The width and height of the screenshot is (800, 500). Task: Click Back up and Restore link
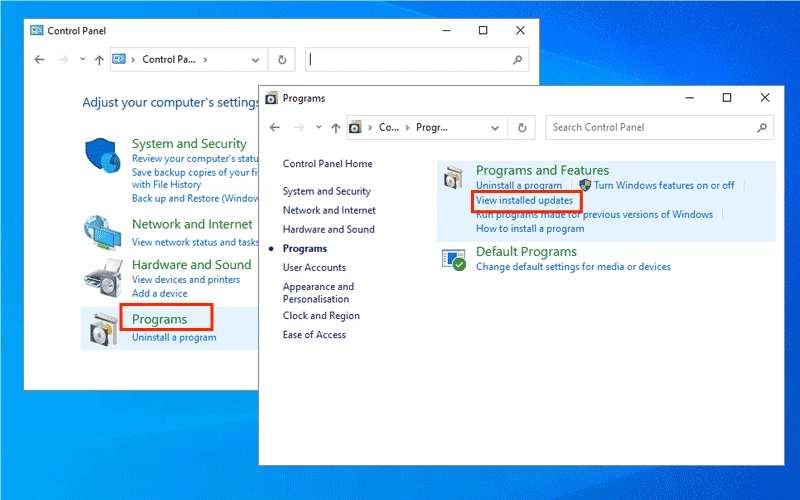[x=194, y=198]
